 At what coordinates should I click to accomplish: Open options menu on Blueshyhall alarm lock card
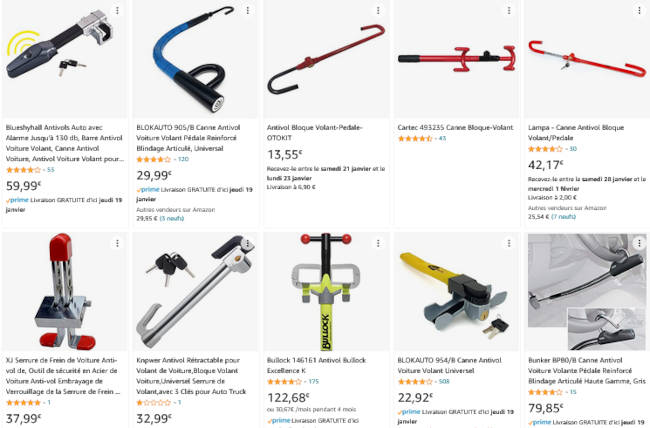coord(117,10)
